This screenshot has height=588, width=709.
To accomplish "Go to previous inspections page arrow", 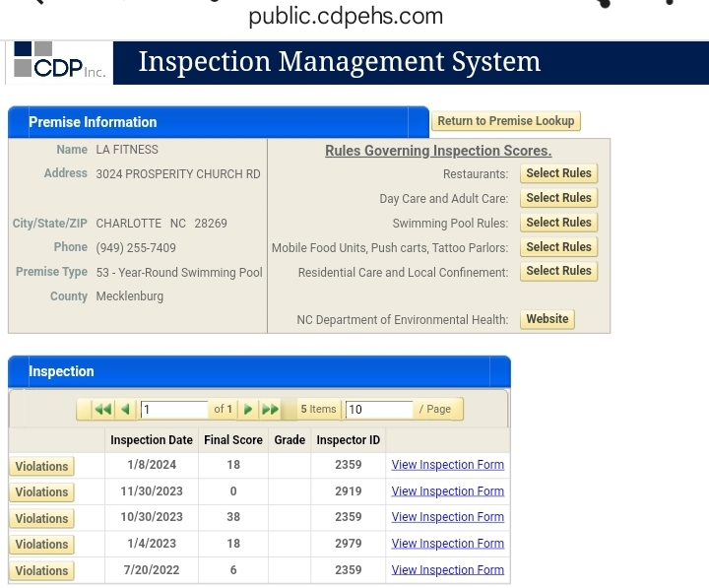I will 125,410.
